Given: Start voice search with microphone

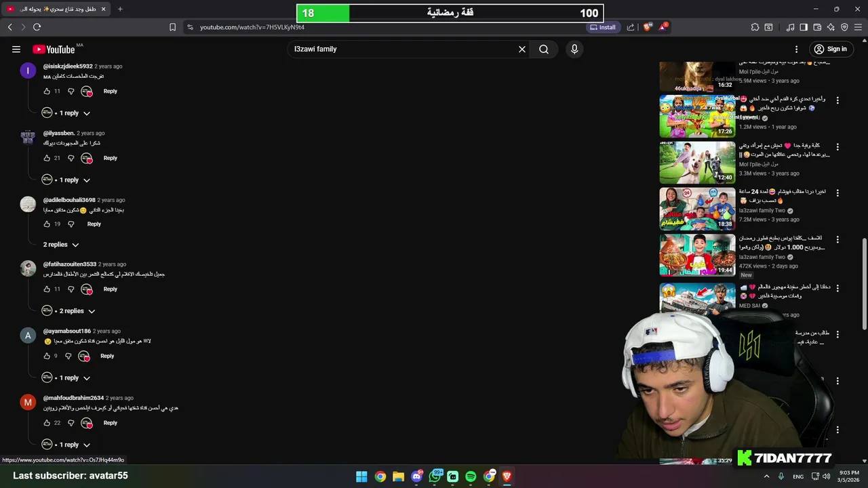Looking at the screenshot, I should 574,49.
